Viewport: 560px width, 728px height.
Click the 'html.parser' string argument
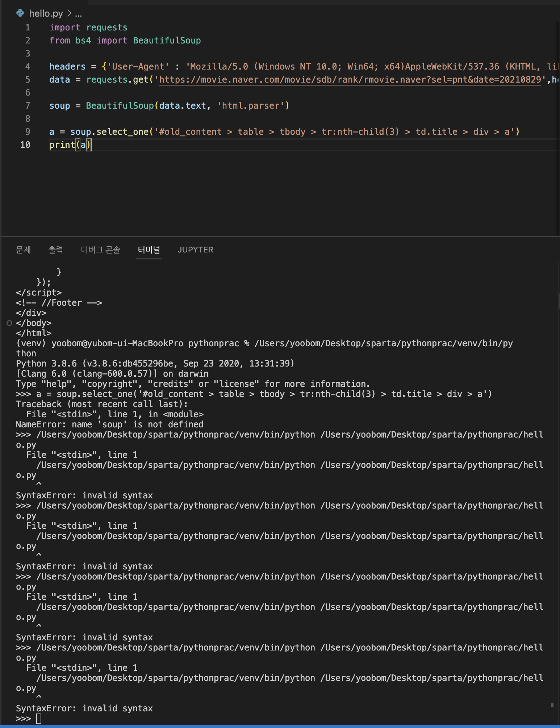tap(251, 106)
